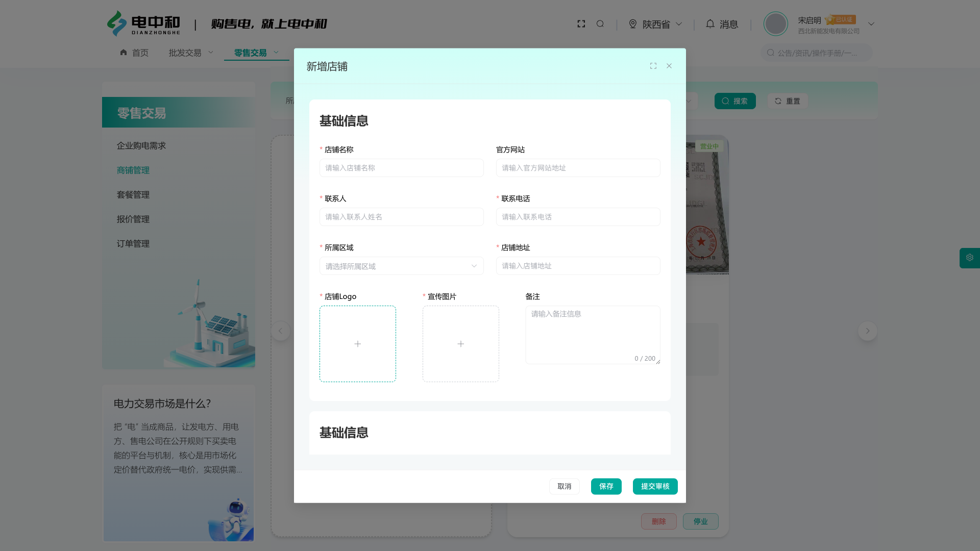Click the 宋启明 username
The height and width of the screenshot is (551, 980).
[810, 20]
